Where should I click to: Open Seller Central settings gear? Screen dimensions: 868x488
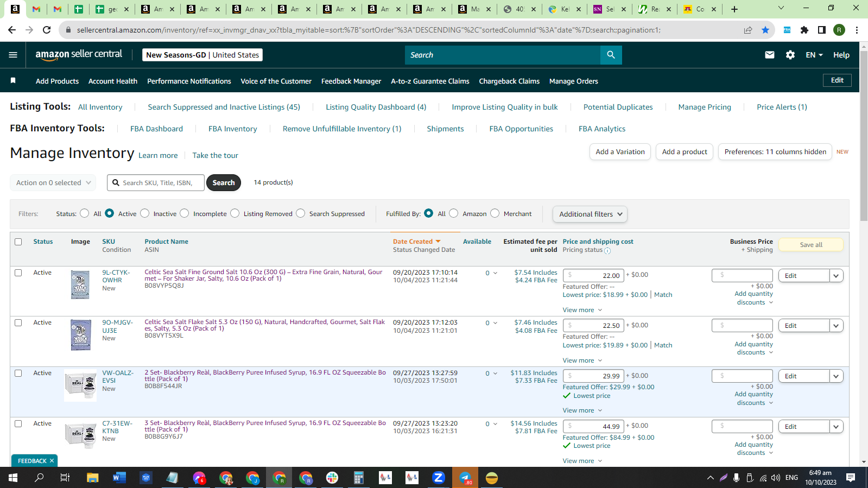pos(790,55)
